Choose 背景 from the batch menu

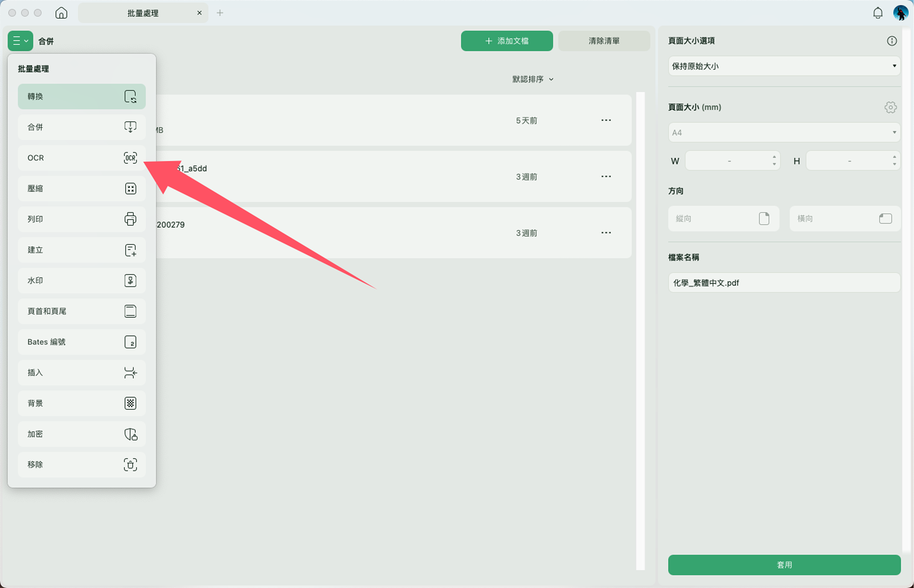point(82,403)
